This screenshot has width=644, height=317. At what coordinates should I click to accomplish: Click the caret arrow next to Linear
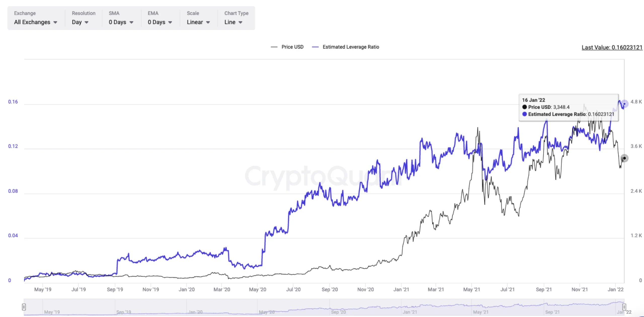(208, 22)
